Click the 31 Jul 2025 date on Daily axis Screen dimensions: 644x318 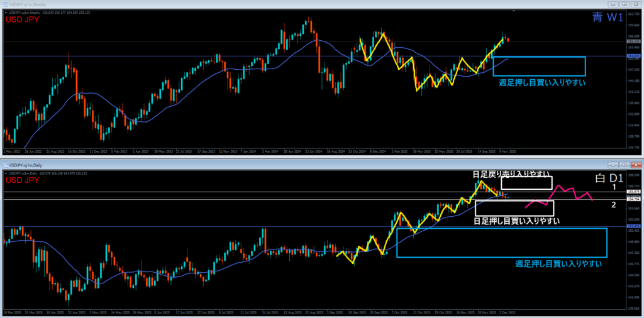click(271, 312)
